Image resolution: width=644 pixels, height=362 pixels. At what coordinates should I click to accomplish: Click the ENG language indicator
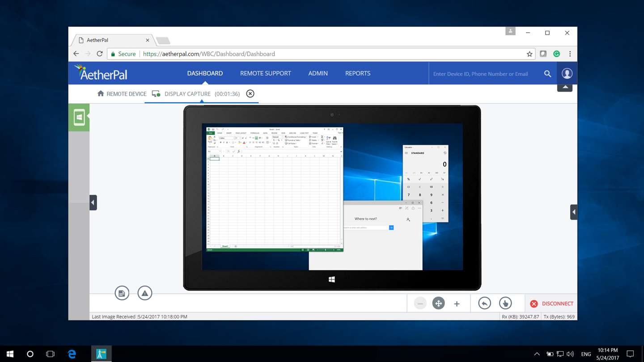(586, 354)
